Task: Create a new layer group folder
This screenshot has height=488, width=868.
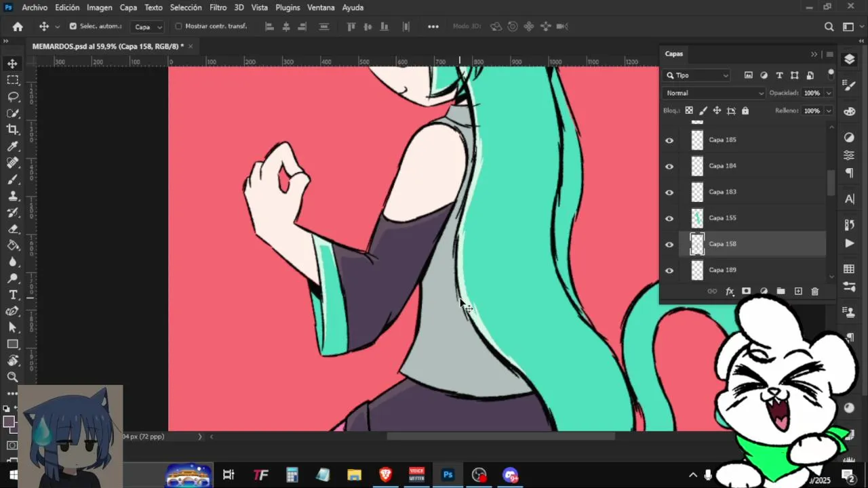Action: click(x=781, y=291)
